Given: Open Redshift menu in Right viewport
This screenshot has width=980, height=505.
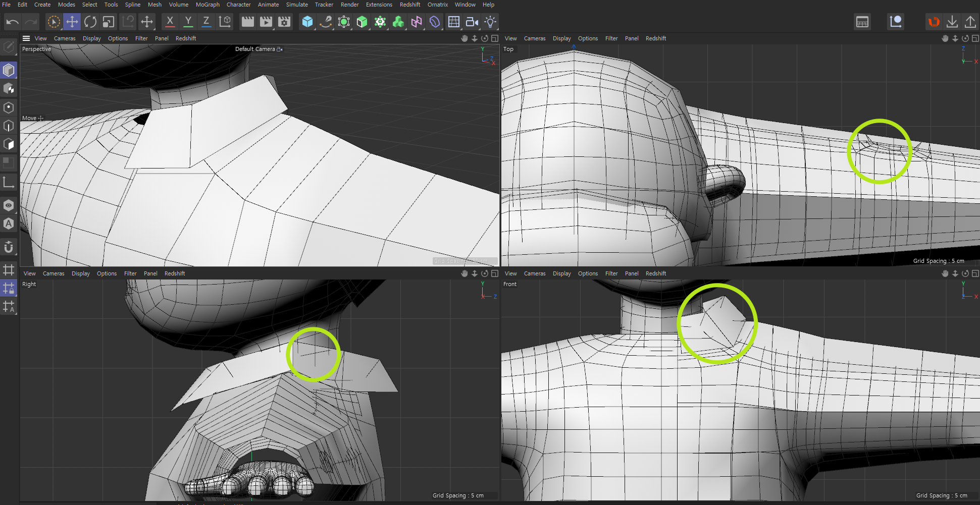Looking at the screenshot, I should (x=175, y=273).
